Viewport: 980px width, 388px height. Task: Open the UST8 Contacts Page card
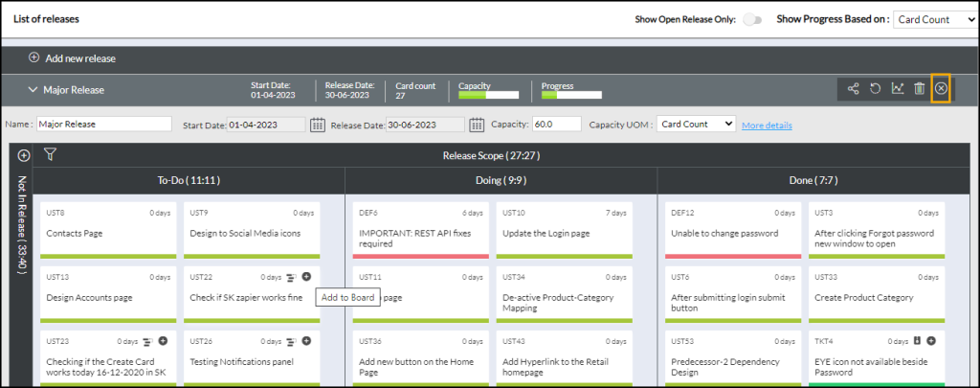[108, 230]
